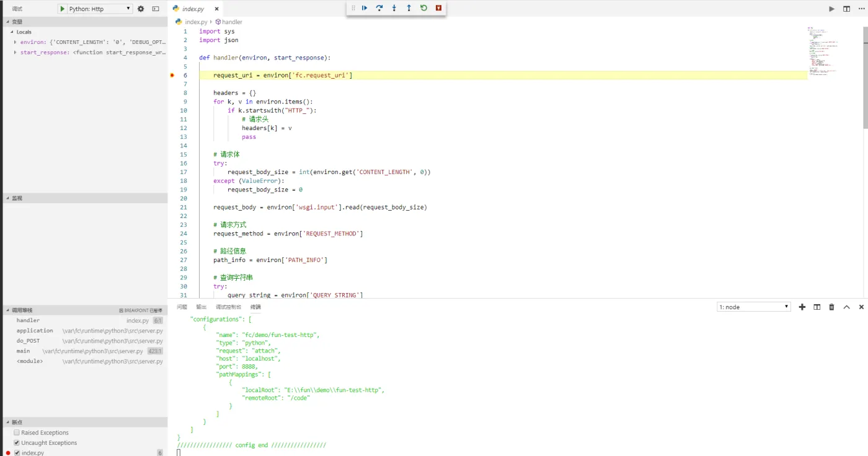This screenshot has width=868, height=456.
Task: Collapse the 调用堆栈 section
Action: [85, 310]
